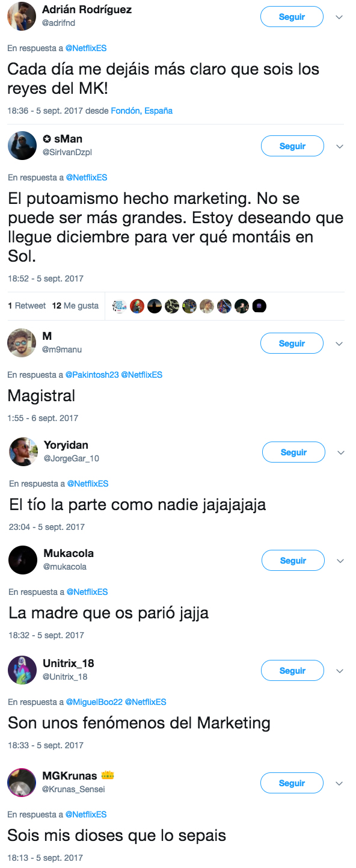Open @MiguelBoo22 mention link
Viewport: 356px width, 868px height.
(94, 702)
